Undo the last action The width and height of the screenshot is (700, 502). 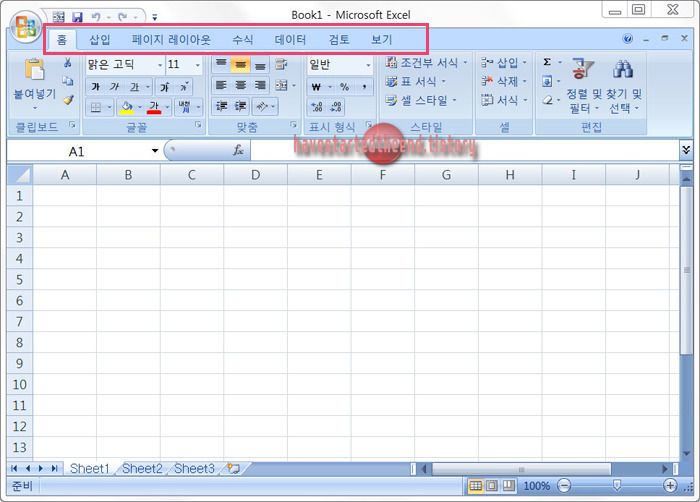96,17
